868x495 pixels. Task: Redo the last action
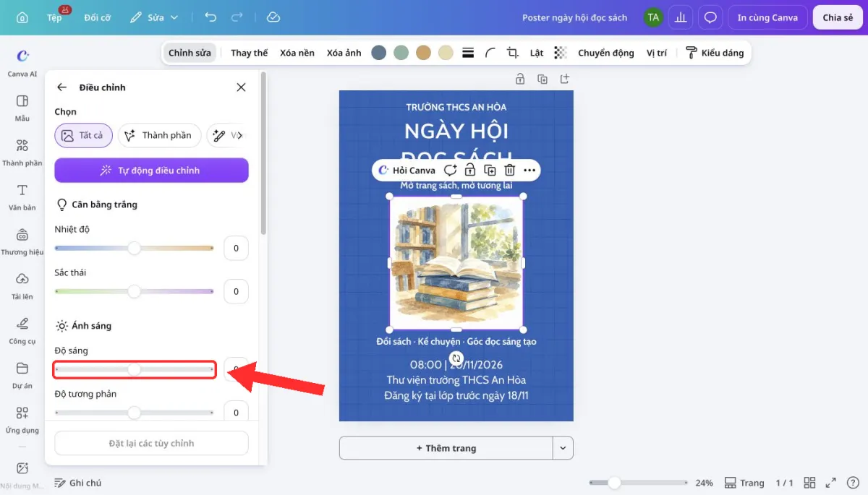(x=237, y=17)
